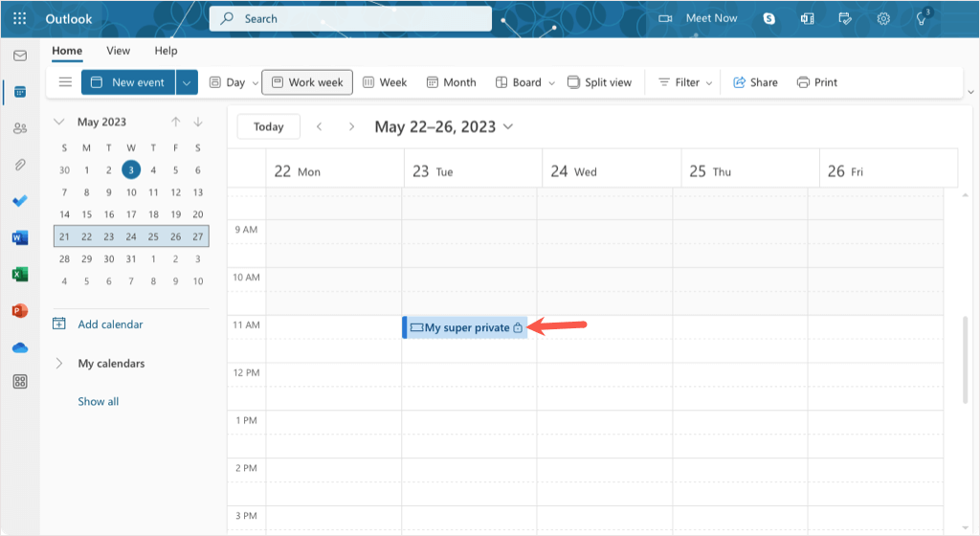
Task: Open Settings gear icon
Action: pyautogui.click(x=883, y=19)
